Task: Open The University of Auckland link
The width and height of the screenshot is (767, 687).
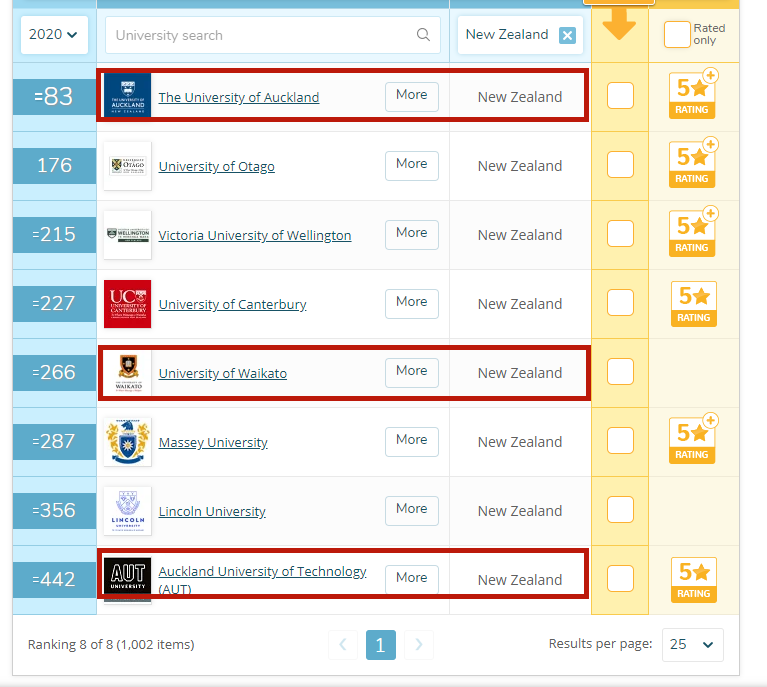Action: click(239, 97)
